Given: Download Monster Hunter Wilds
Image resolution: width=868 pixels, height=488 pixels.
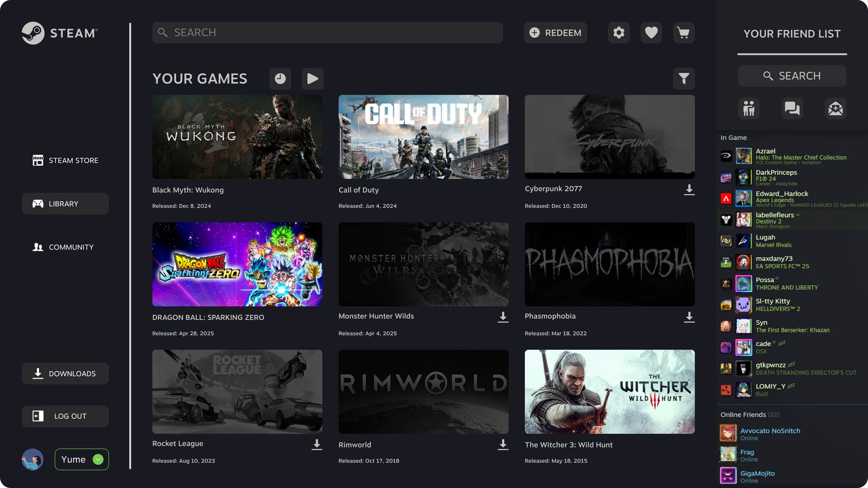Looking at the screenshot, I should tap(503, 317).
